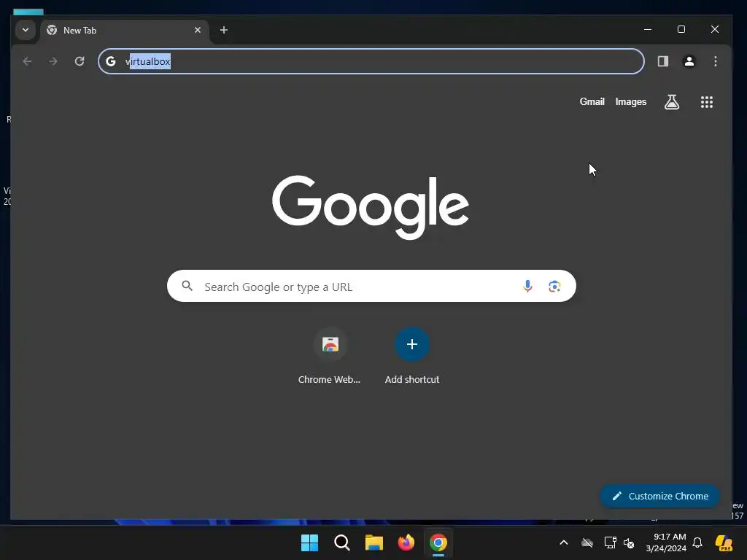Image resolution: width=747 pixels, height=560 pixels.
Task: Open the Google apps grid
Action: 706,102
